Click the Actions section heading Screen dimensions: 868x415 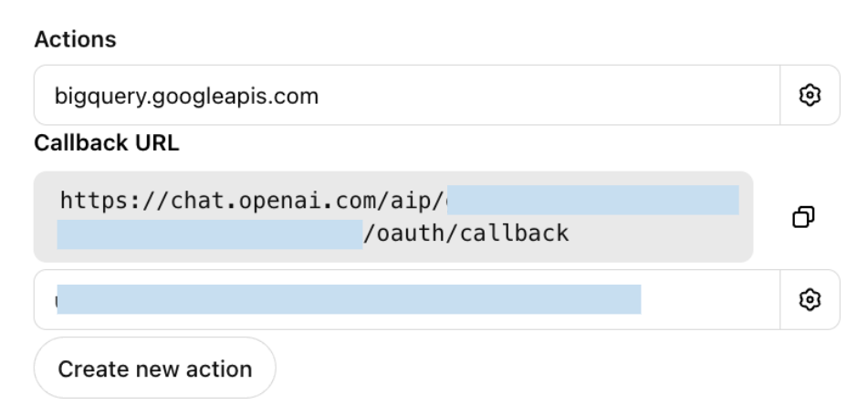(x=75, y=40)
